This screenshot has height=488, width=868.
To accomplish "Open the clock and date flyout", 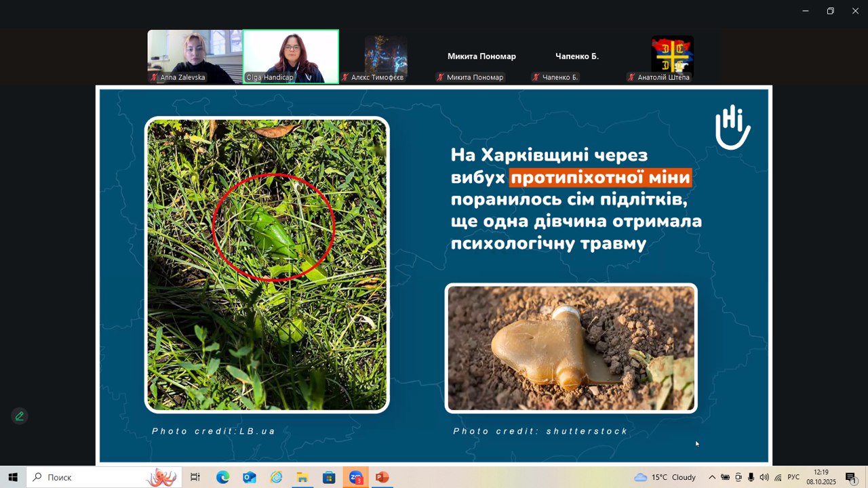I will click(x=821, y=477).
